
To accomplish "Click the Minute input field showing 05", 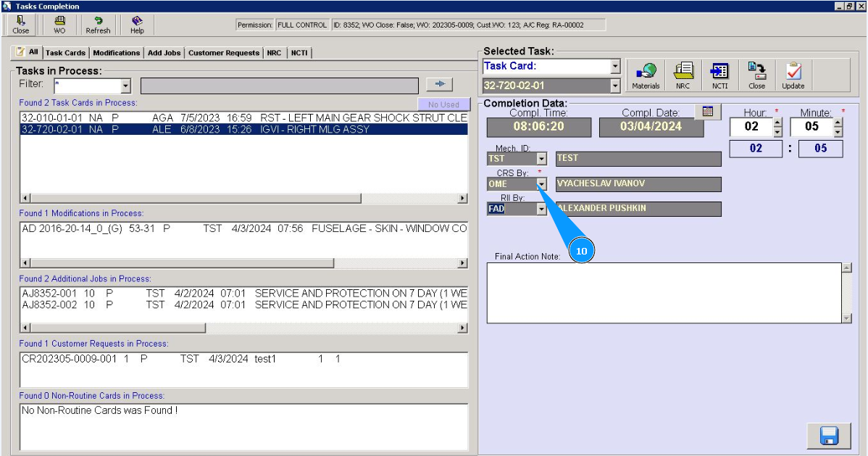I will [x=811, y=126].
